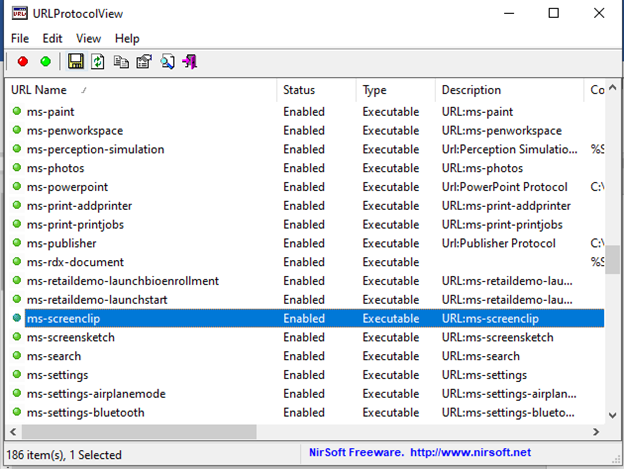Select the ms-powerpoint entry

67,187
